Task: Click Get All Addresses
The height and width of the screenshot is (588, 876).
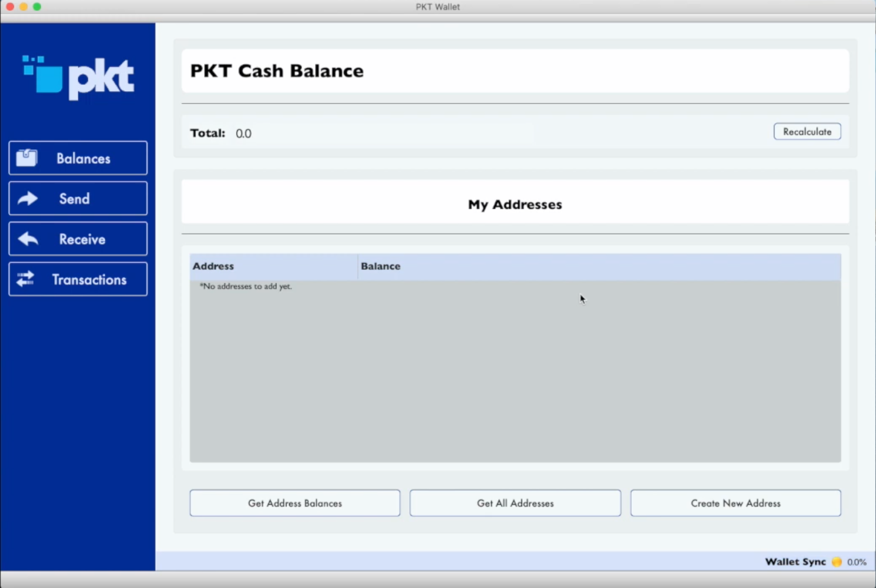Action: tap(515, 503)
